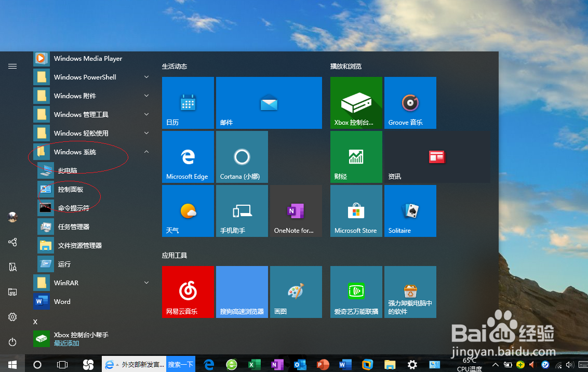The image size is (588, 372).
Task: Open the 爱奇艺万能联播 tile
Action: click(x=356, y=292)
